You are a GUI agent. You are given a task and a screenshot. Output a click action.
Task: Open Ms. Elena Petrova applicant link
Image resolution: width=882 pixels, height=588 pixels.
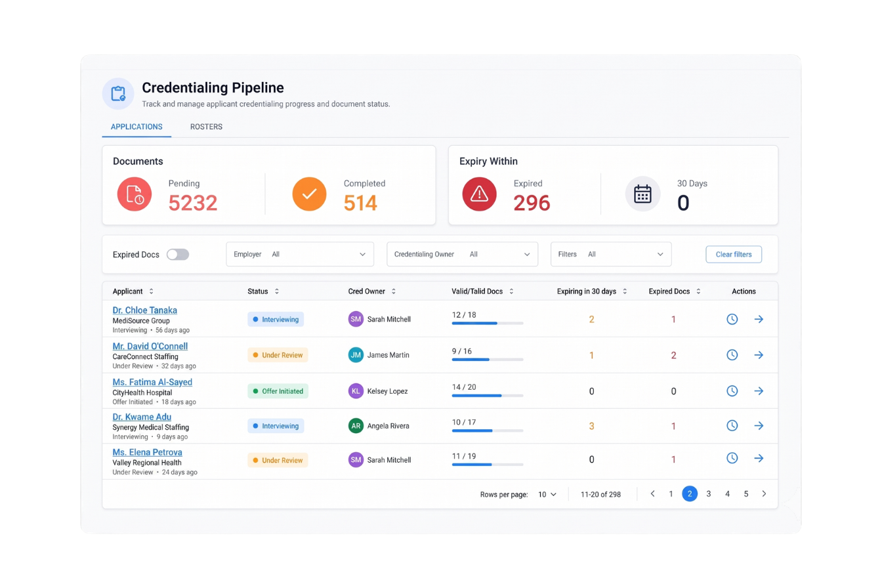(148, 452)
